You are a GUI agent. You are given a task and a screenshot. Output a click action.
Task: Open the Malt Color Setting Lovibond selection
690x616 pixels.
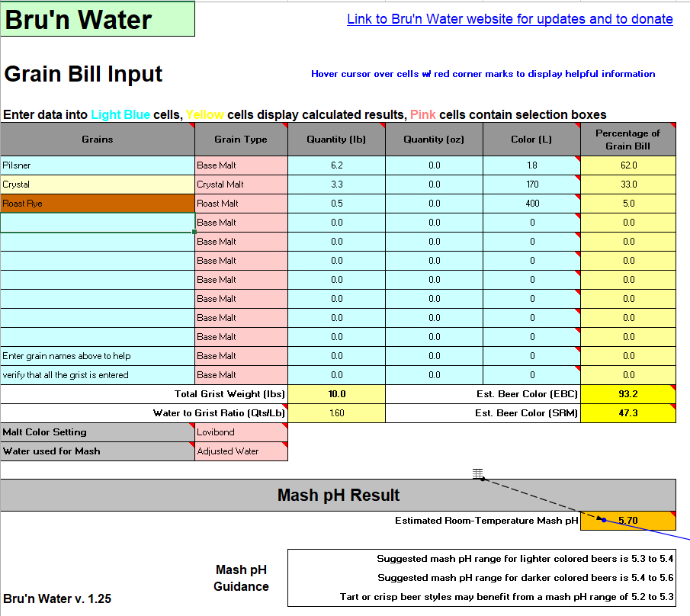pyautogui.click(x=241, y=432)
